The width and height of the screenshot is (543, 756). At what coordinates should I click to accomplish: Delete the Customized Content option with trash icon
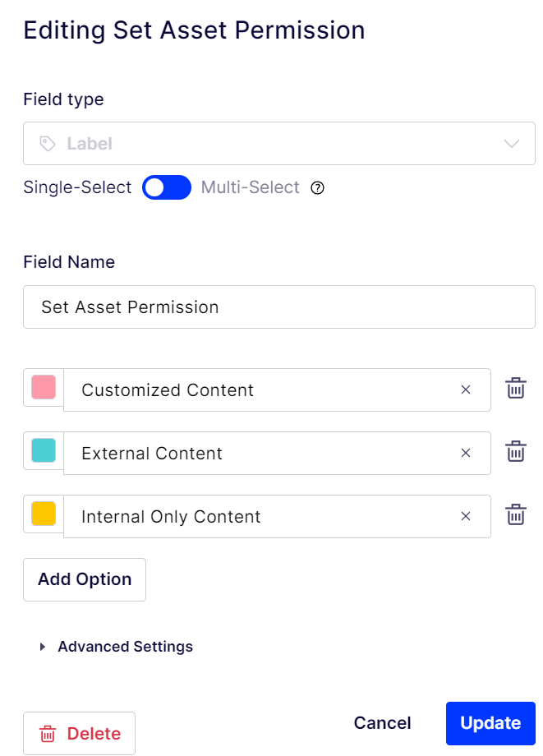point(515,389)
